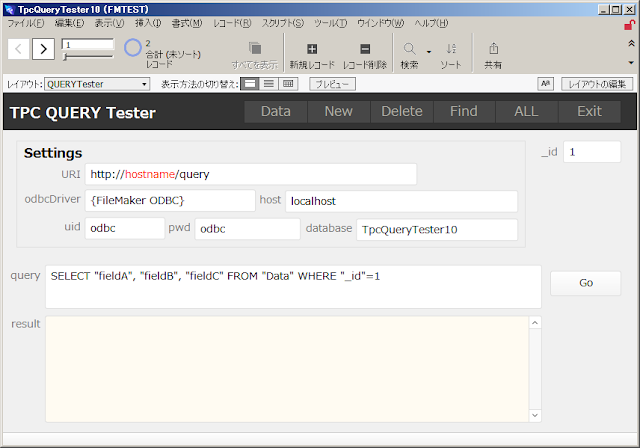Click the Go button
This screenshot has height=448, width=640.
(586, 283)
